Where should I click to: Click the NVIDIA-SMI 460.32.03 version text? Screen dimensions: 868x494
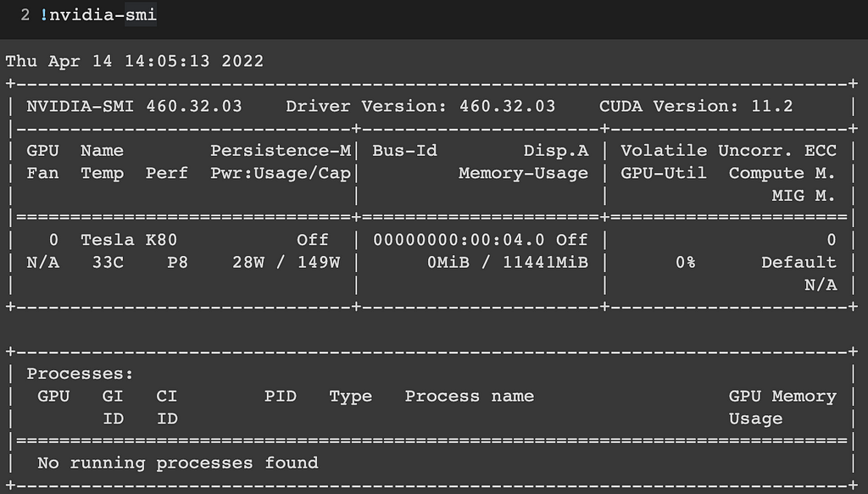pos(134,106)
